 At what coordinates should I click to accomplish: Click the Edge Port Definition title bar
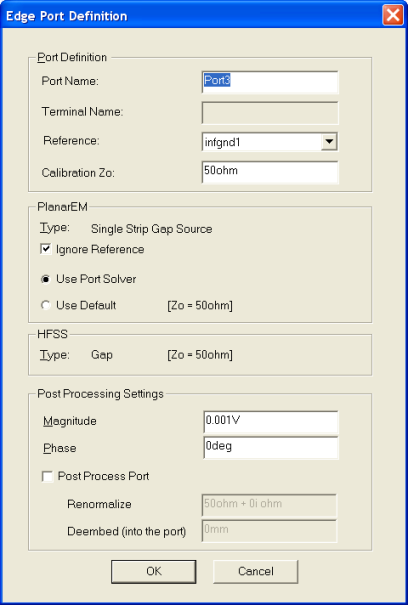pyautogui.click(x=193, y=15)
